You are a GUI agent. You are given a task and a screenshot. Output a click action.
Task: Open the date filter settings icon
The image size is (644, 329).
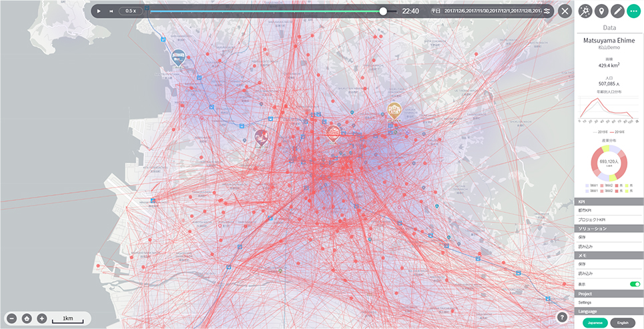click(x=547, y=11)
